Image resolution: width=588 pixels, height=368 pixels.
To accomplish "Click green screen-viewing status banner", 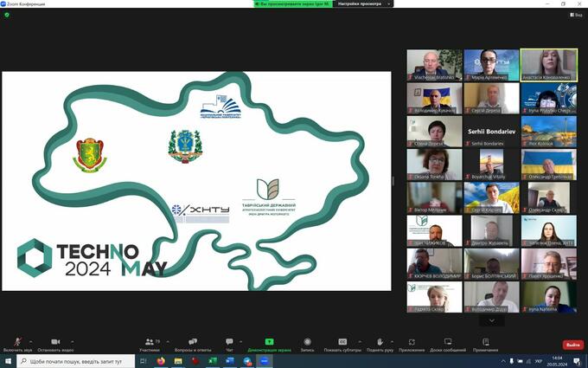I will (x=293, y=3).
